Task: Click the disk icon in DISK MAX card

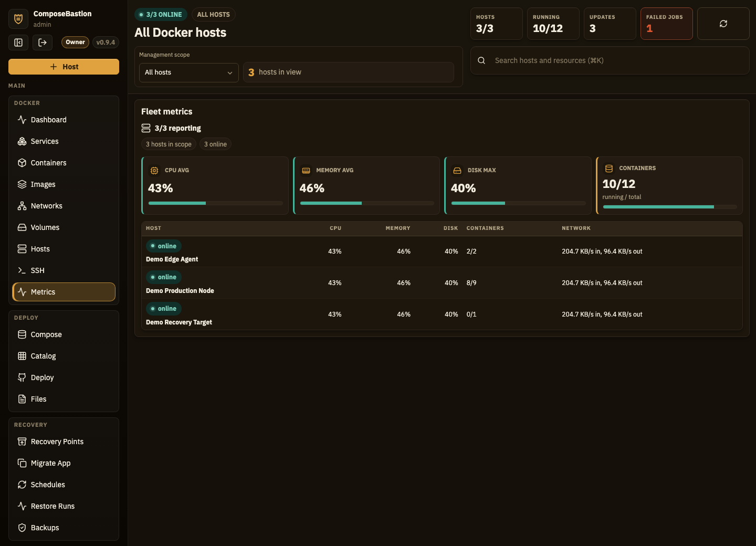Action: (457, 171)
